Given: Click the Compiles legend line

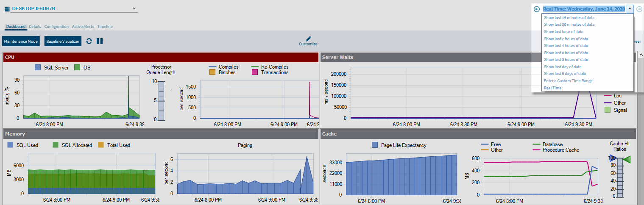Looking at the screenshot, I should point(212,67).
